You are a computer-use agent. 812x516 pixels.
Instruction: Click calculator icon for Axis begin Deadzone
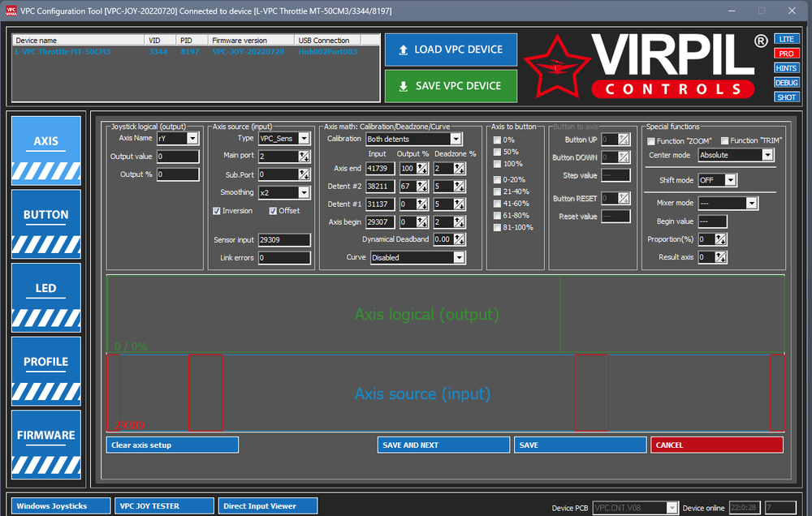459,222
